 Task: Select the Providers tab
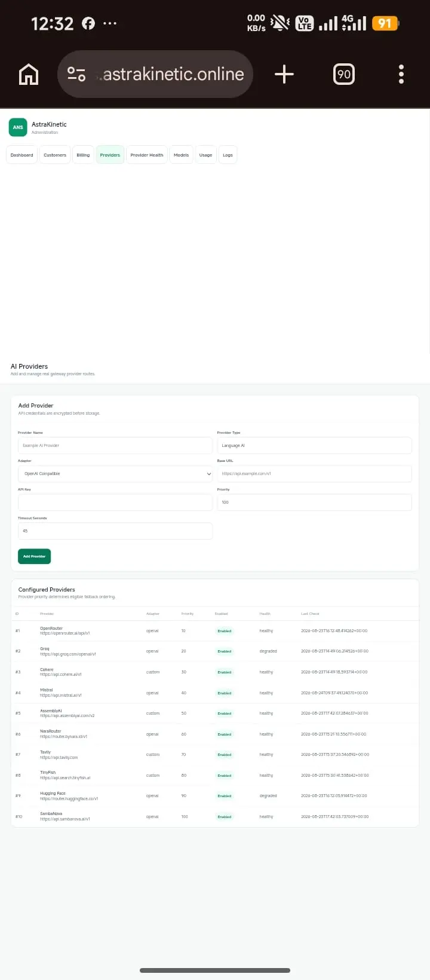(110, 155)
